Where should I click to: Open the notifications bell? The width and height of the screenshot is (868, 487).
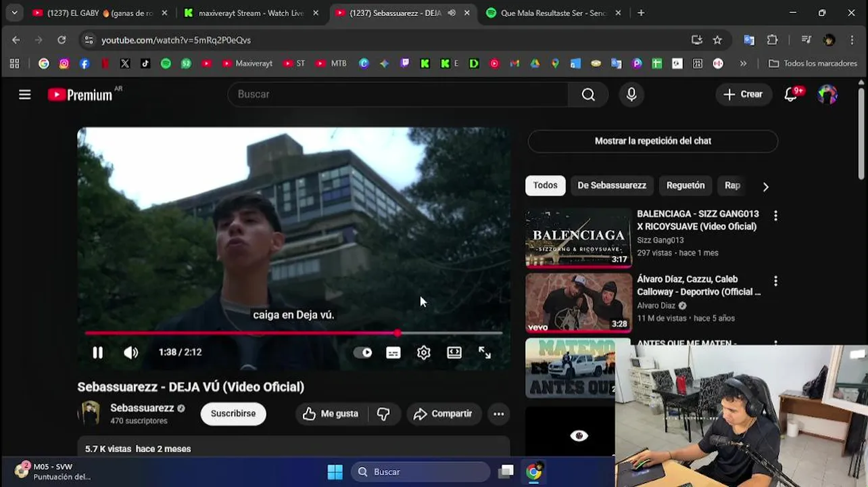coord(791,95)
